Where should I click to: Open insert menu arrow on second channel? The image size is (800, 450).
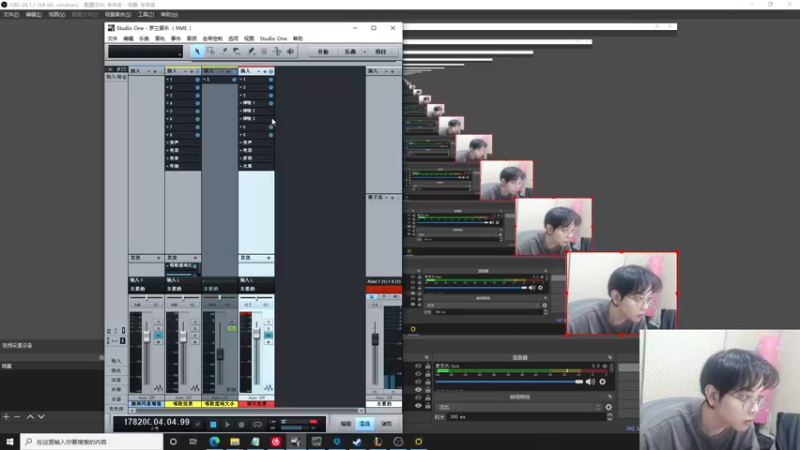186,71
